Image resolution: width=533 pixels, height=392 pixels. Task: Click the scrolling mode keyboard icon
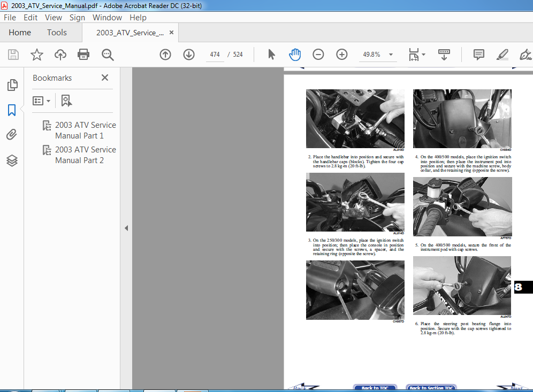(444, 55)
